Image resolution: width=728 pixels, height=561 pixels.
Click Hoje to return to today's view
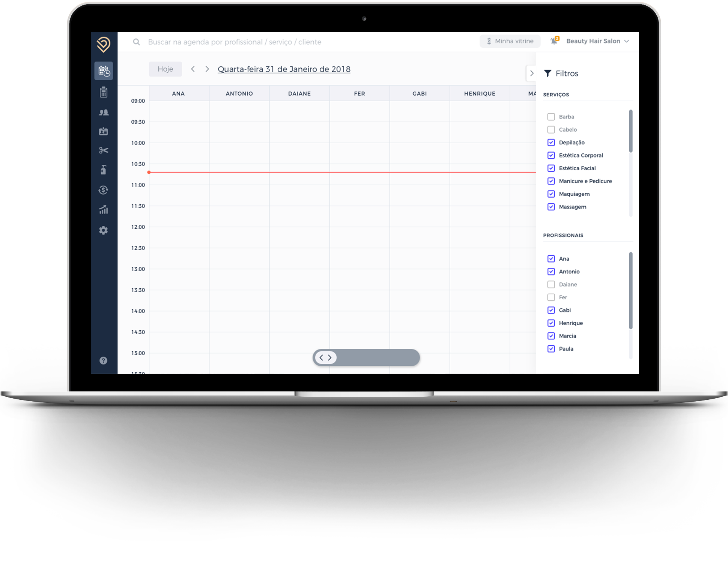[x=164, y=69]
